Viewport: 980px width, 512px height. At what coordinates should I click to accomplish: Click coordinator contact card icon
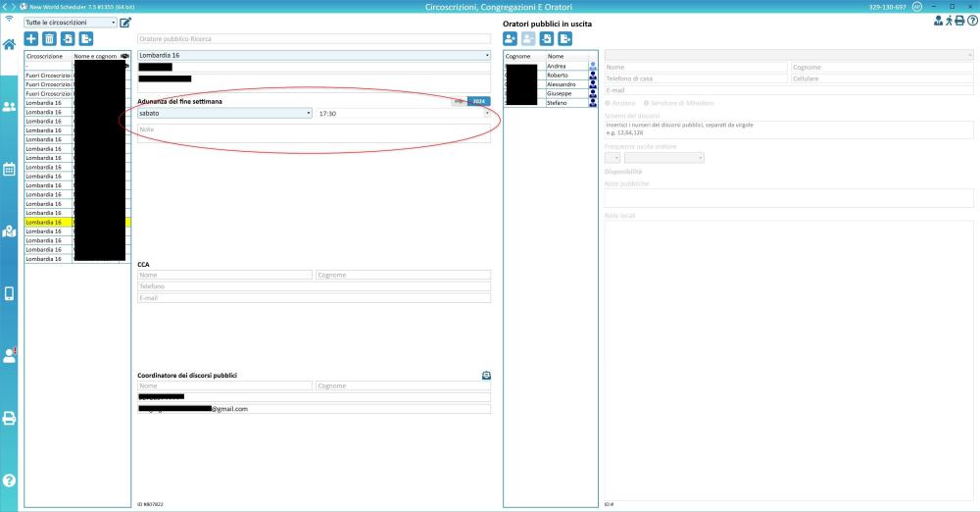pyautogui.click(x=486, y=375)
